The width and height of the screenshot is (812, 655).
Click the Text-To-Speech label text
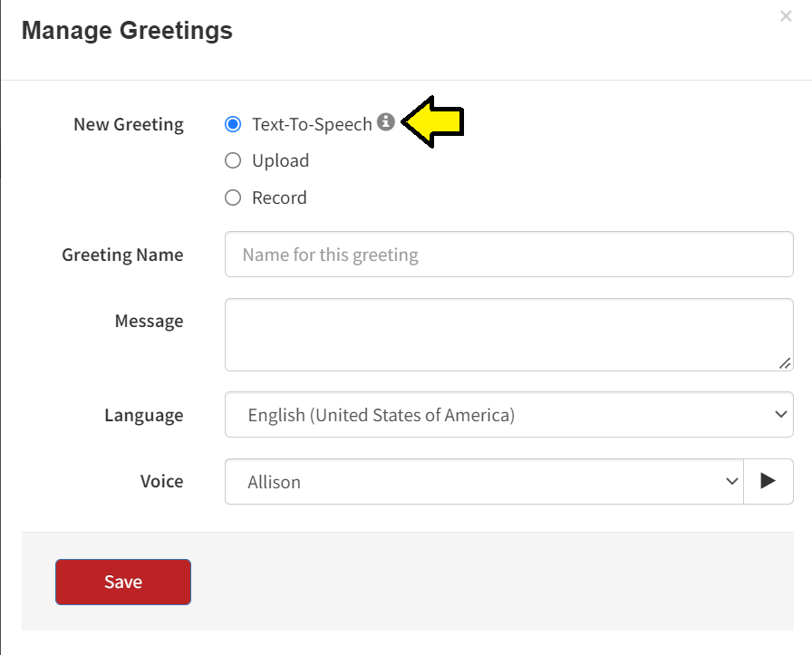pyautogui.click(x=312, y=125)
